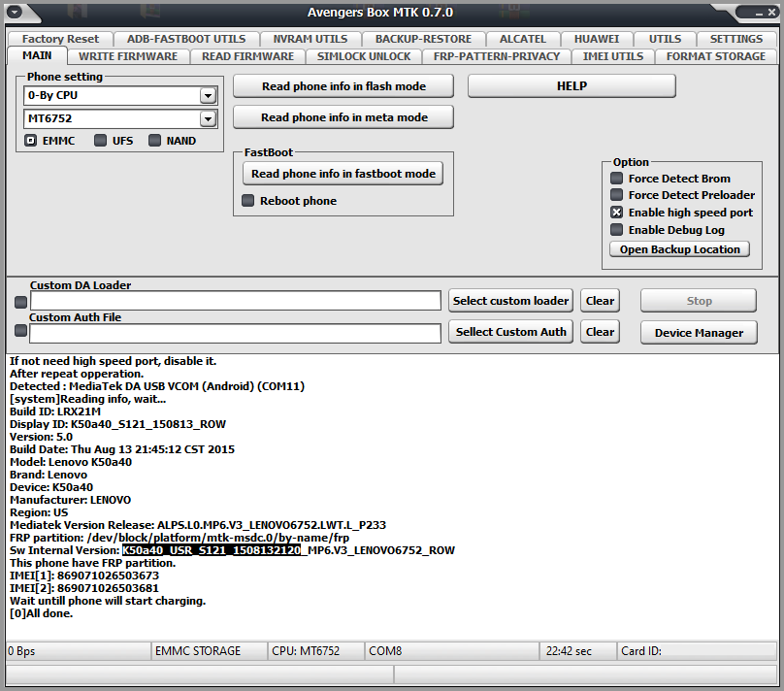This screenshot has width=784, height=691.
Task: Switch to the Factory Reset tab
Action: [x=60, y=39]
